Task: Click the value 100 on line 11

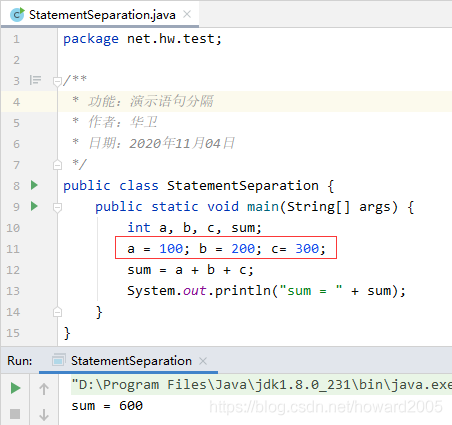Action: coord(171,249)
